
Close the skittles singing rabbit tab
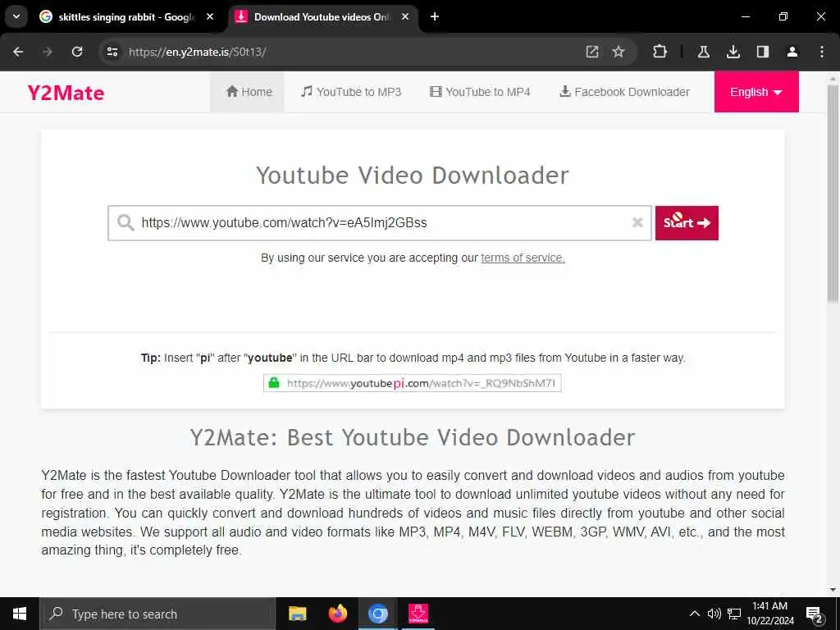pyautogui.click(x=210, y=16)
